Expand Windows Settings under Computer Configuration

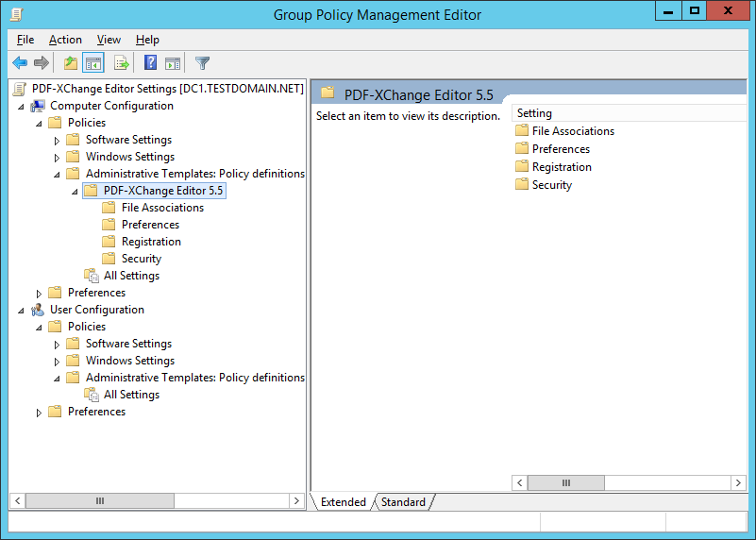click(57, 158)
